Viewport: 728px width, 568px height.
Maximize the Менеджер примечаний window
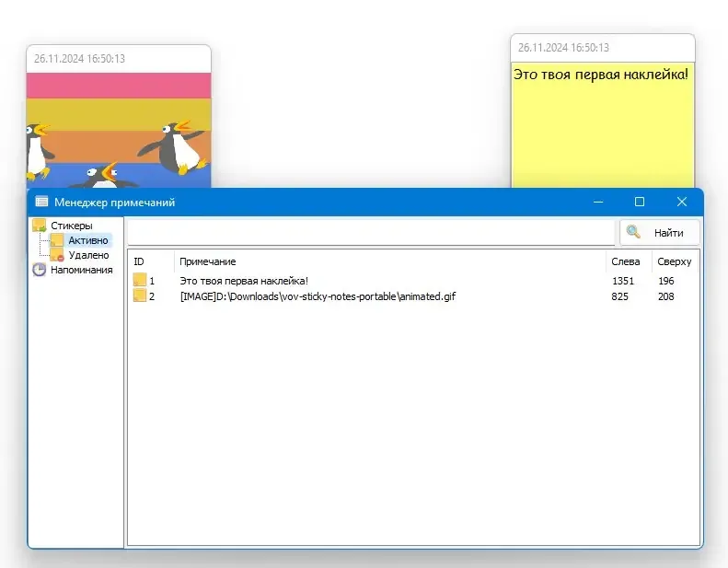click(x=640, y=202)
